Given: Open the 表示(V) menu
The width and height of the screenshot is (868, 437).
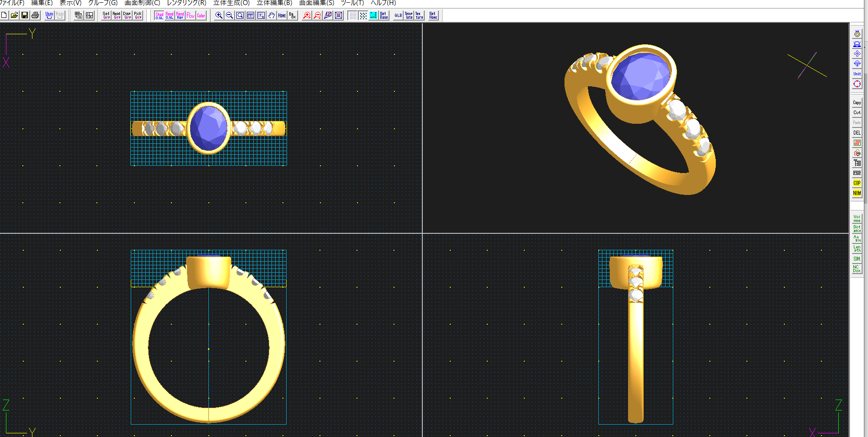Looking at the screenshot, I should point(70,3).
